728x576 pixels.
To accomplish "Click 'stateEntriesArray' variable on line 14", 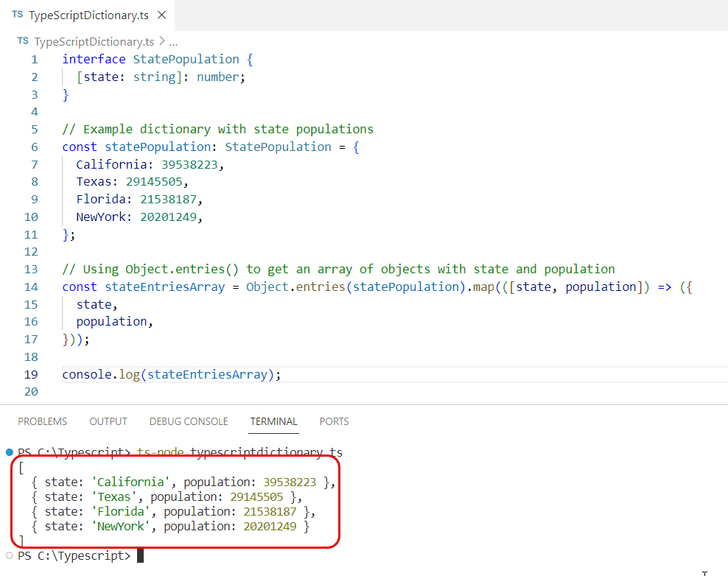I will 165,287.
